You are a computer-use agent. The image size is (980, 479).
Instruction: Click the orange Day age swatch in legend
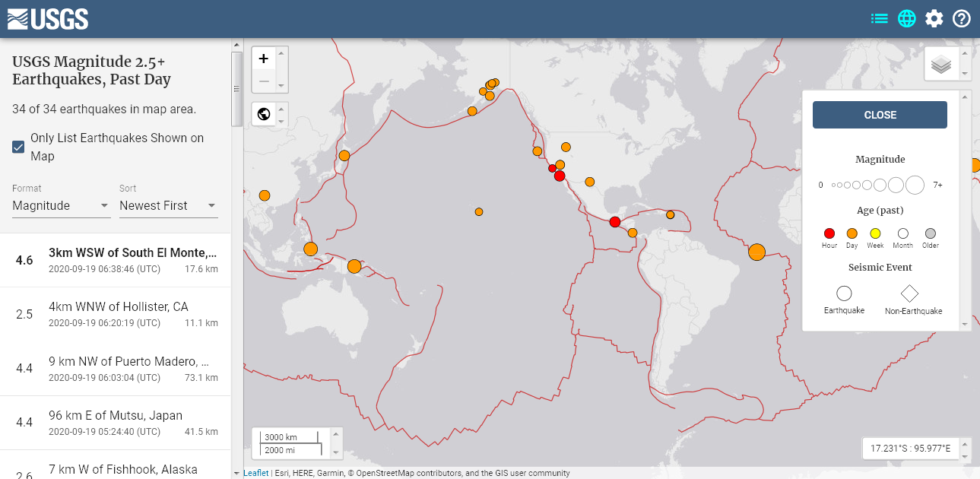852,233
